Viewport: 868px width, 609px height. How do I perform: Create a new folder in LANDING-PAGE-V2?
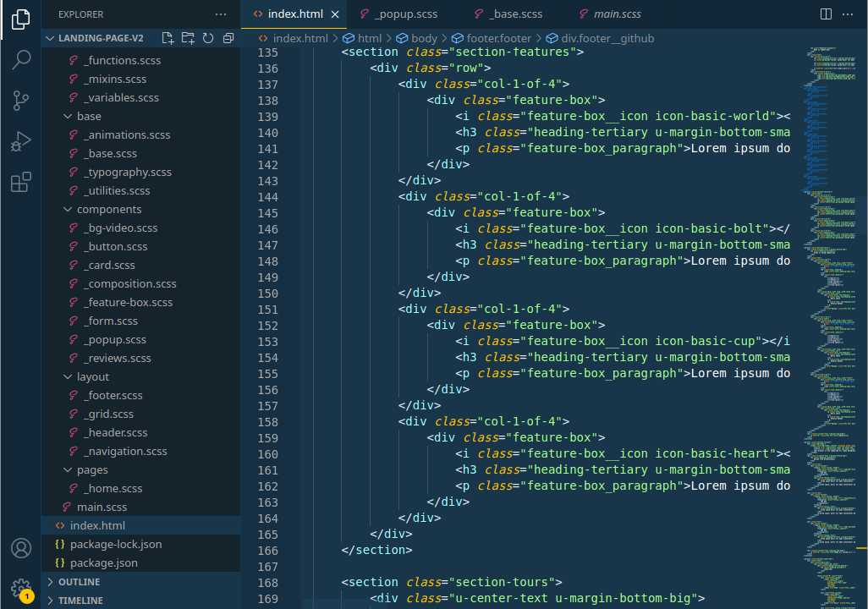click(188, 38)
